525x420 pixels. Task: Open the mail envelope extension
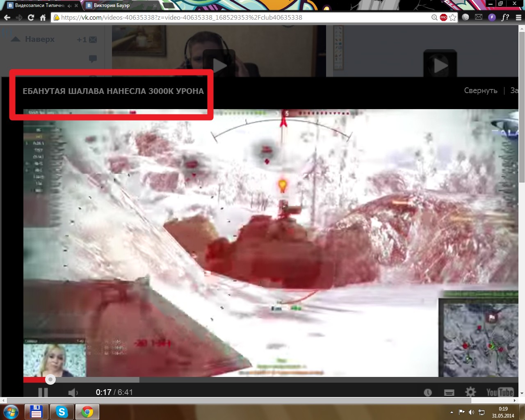click(x=479, y=17)
